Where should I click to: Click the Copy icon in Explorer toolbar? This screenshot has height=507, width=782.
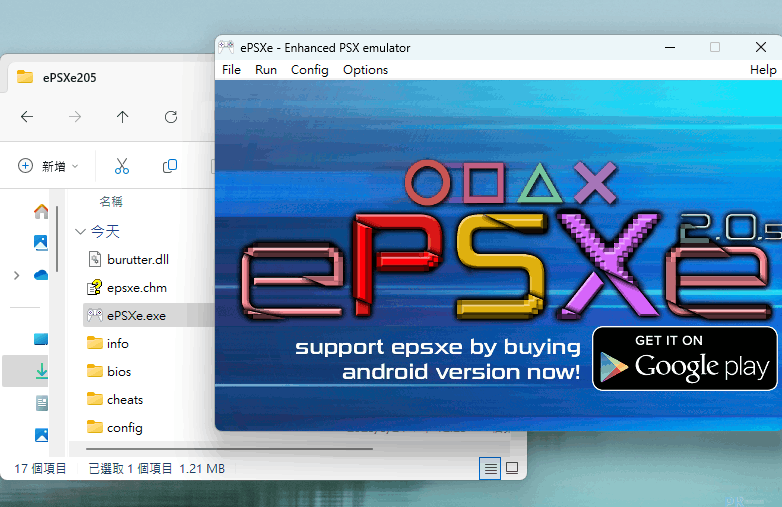170,166
